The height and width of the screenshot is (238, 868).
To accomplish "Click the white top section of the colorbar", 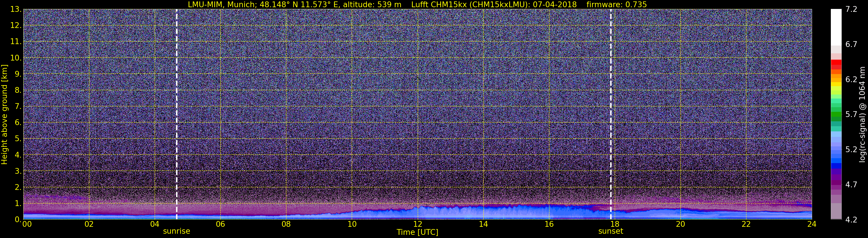I will pyautogui.click(x=836, y=27).
